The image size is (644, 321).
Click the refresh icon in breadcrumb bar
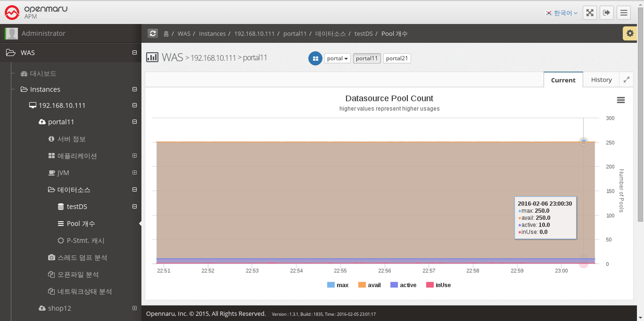click(153, 33)
